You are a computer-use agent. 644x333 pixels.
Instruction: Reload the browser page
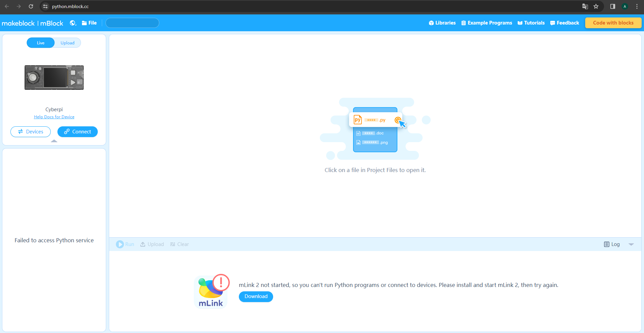[x=31, y=6]
